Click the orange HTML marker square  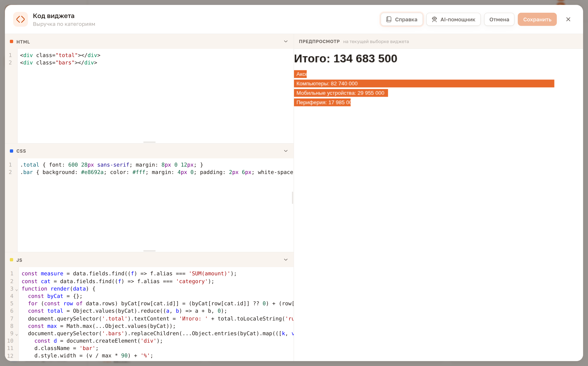(11, 42)
